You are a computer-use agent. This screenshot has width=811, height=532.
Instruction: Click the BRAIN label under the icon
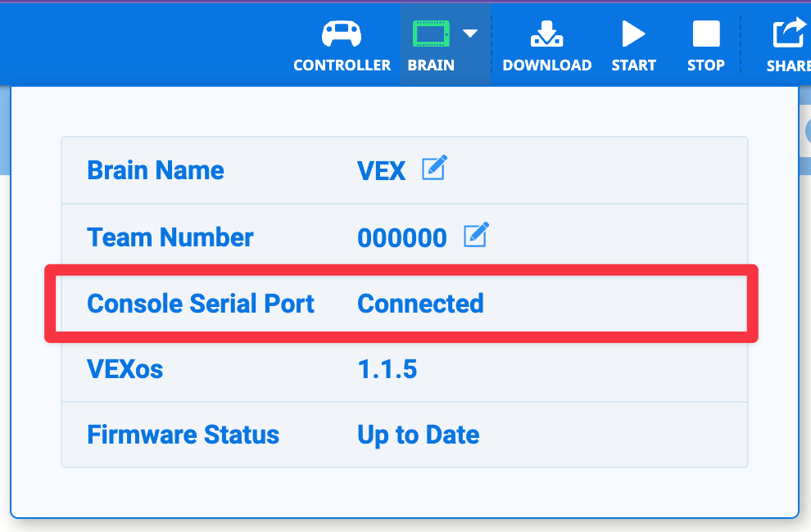pyautogui.click(x=431, y=65)
